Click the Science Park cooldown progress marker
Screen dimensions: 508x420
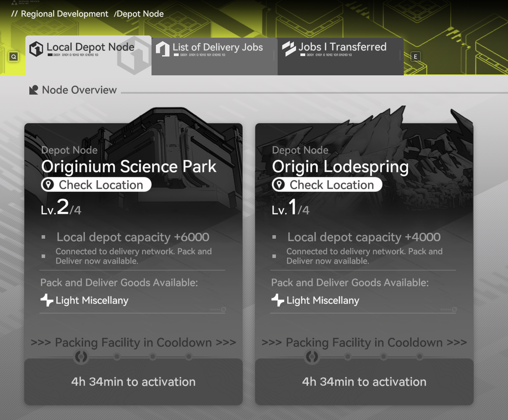[x=81, y=357]
